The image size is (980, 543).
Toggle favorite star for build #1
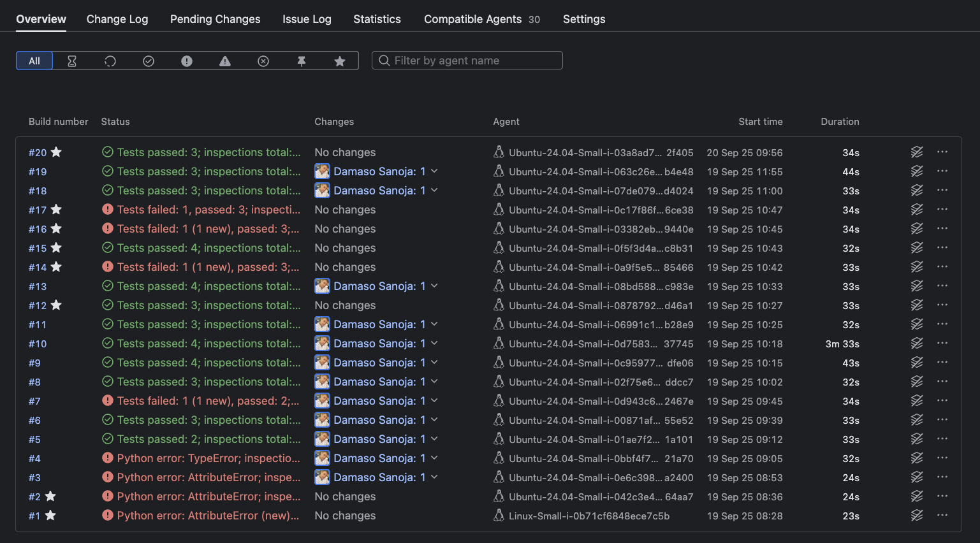click(50, 515)
